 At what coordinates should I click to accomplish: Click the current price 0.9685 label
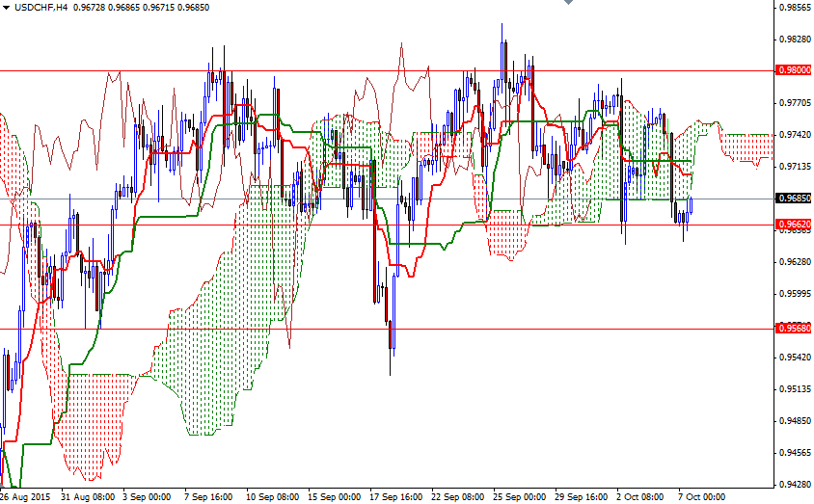tap(793, 199)
